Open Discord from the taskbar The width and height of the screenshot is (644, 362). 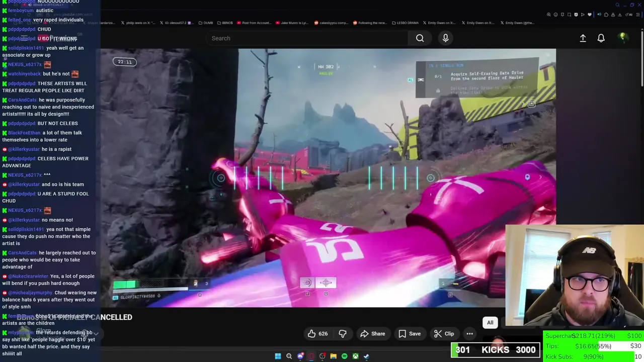pos(300,356)
